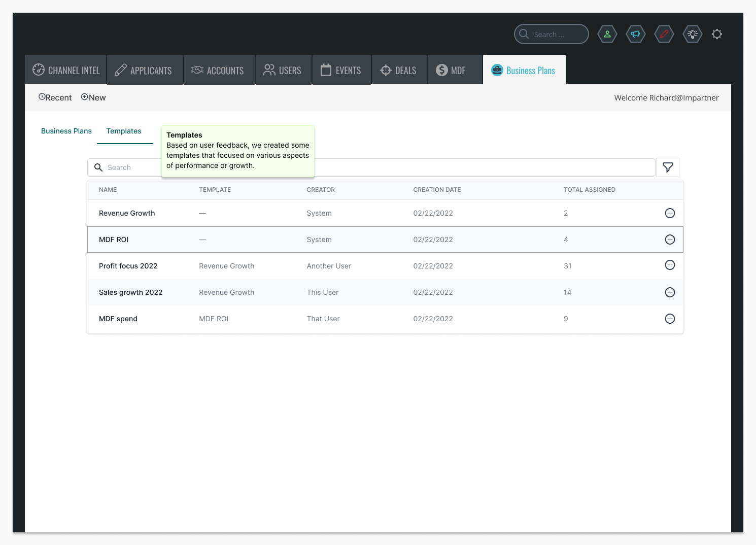Viewport: 756px width, 545px height.
Task: Go to the Deals tab
Action: click(x=399, y=70)
